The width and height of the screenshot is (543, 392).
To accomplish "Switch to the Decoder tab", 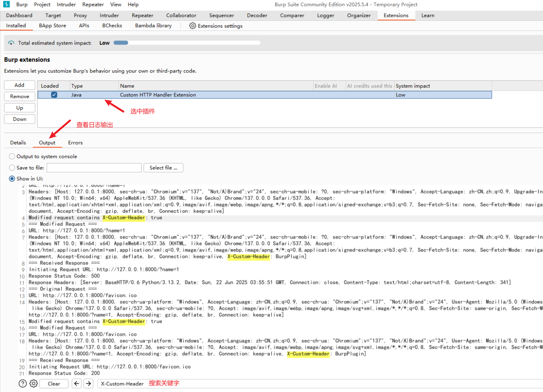I will pyautogui.click(x=257, y=15).
